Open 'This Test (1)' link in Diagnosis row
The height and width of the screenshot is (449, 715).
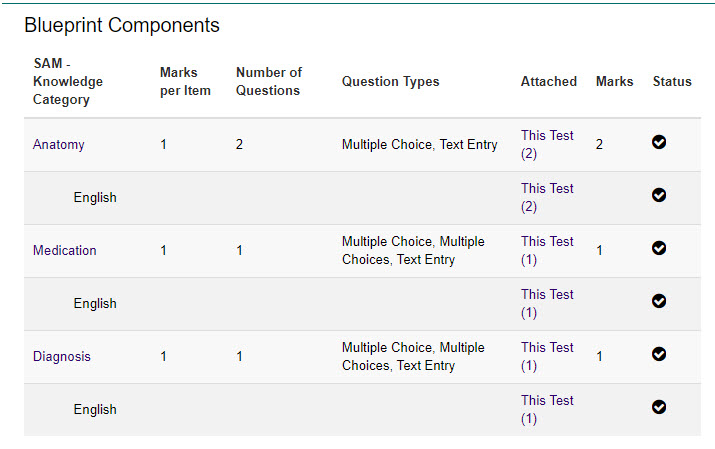tap(547, 357)
